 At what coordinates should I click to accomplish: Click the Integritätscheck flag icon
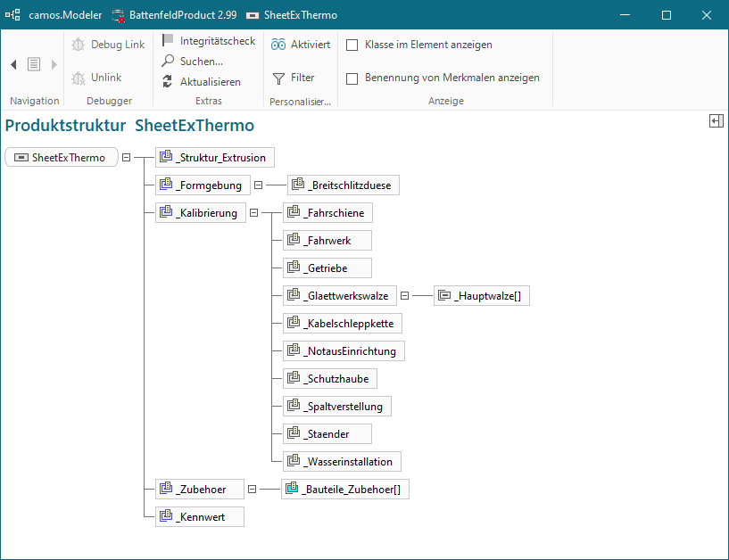168,40
